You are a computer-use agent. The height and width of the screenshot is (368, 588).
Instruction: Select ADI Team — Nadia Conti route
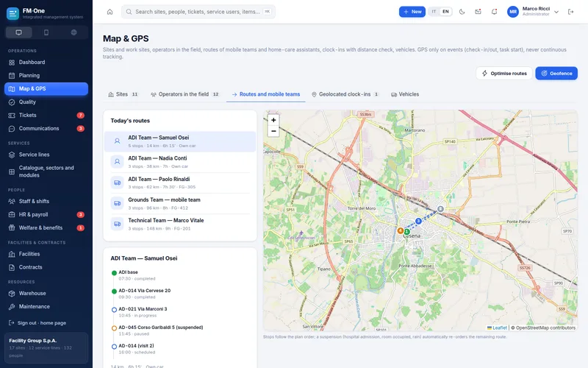coord(180,162)
